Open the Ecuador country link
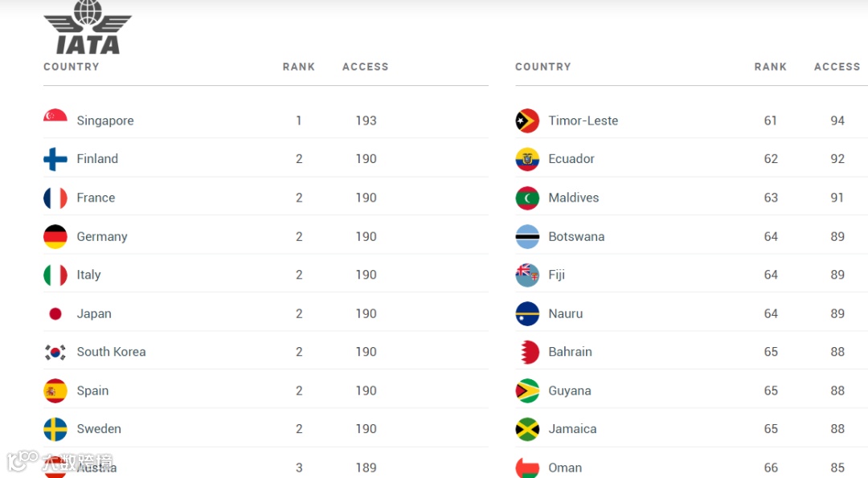Screen dimensions: 868x478 point(571,159)
